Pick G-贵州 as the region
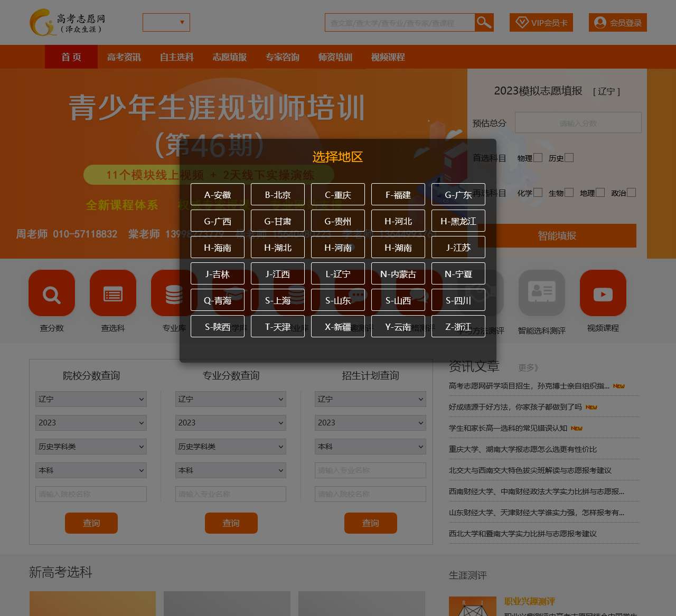 pos(338,221)
